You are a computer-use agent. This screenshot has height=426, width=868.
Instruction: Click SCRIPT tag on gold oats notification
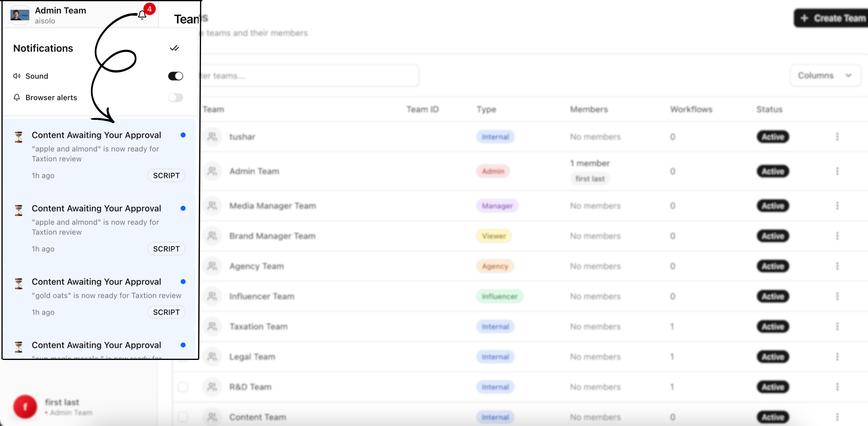[x=166, y=312]
